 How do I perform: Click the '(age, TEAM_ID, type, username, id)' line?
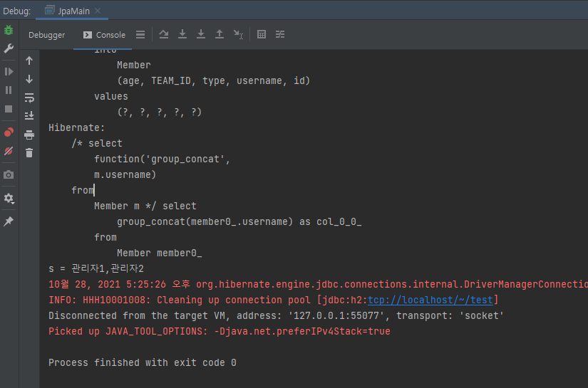pyautogui.click(x=214, y=81)
